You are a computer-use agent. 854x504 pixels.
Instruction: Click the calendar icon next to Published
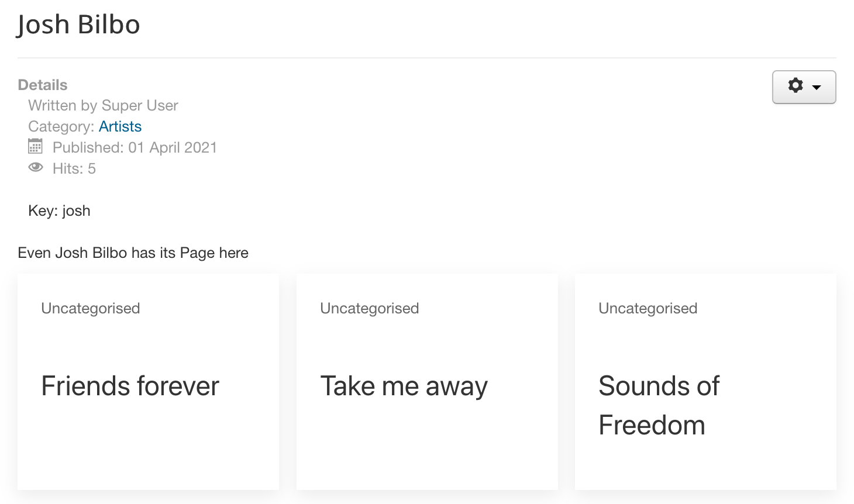tap(36, 146)
